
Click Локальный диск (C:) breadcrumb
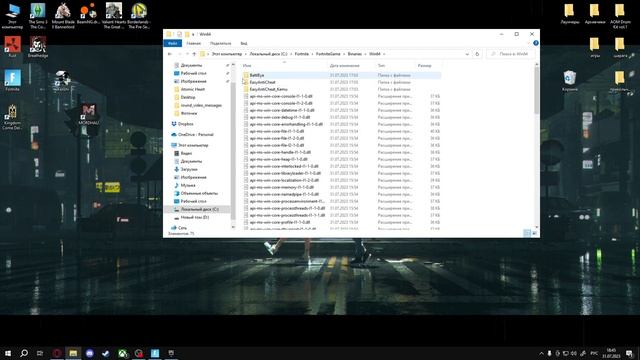(x=268, y=54)
